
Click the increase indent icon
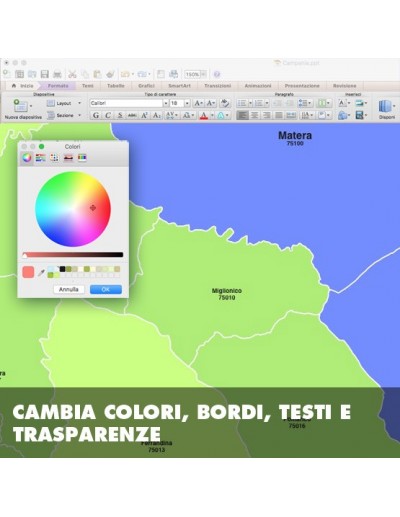tap(289, 103)
